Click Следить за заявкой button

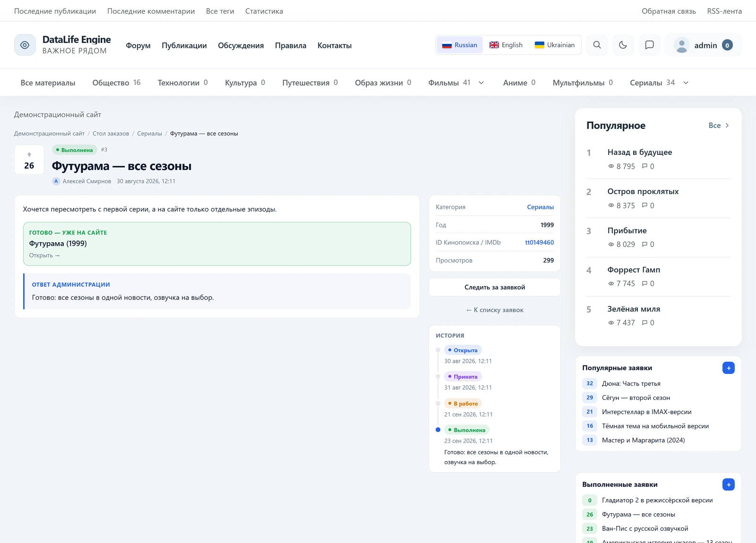(494, 287)
